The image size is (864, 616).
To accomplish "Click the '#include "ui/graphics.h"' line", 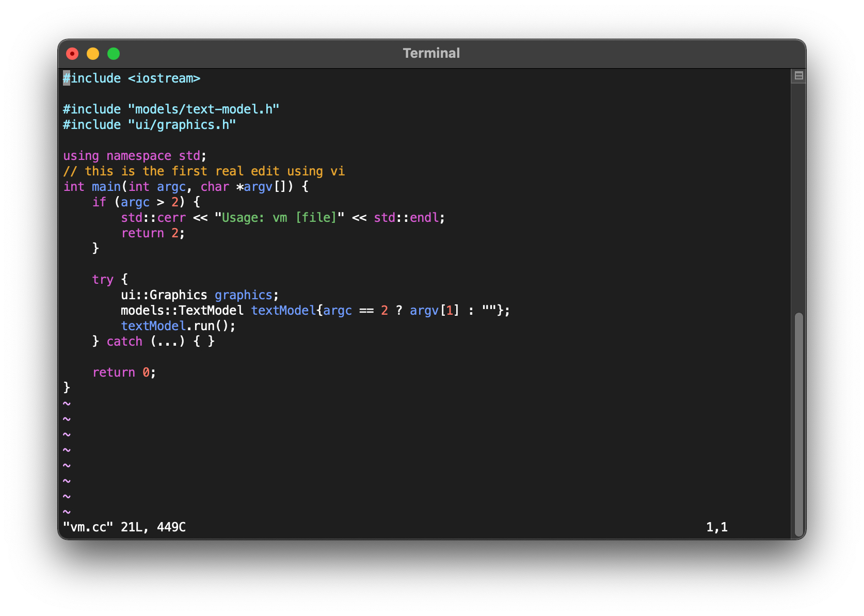I will point(149,125).
